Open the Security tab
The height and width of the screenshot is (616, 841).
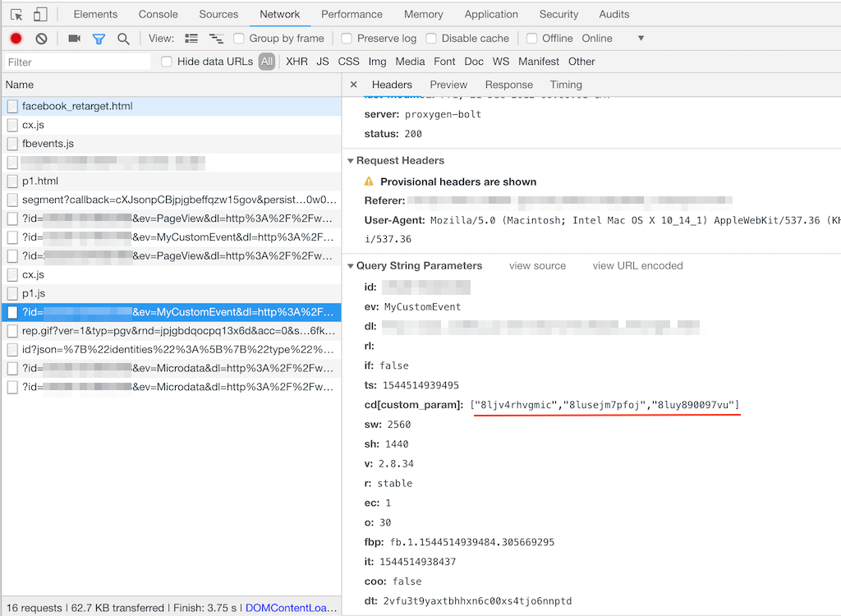[558, 15]
